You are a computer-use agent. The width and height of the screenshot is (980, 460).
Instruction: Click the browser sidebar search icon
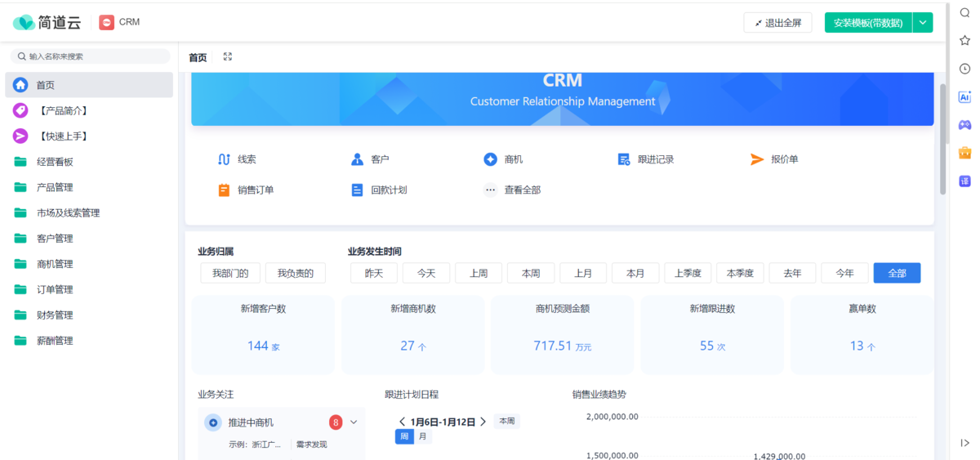[964, 12]
